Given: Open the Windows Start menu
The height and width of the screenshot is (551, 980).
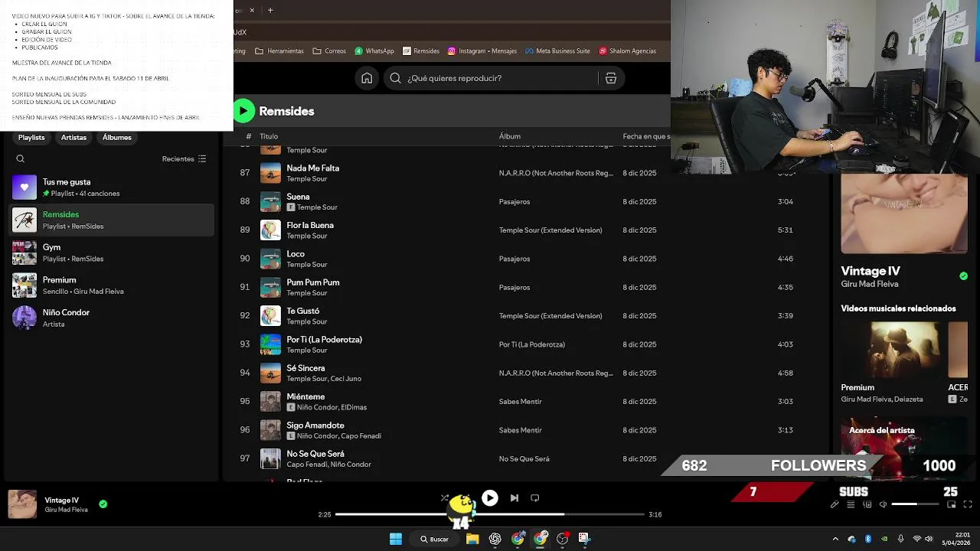Looking at the screenshot, I should (x=396, y=539).
